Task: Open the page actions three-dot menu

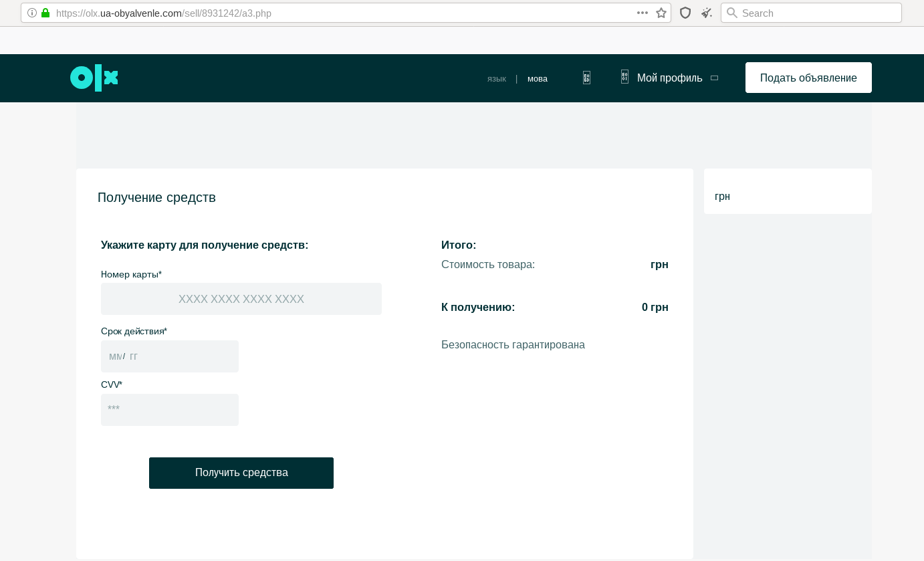Action: coord(643,13)
